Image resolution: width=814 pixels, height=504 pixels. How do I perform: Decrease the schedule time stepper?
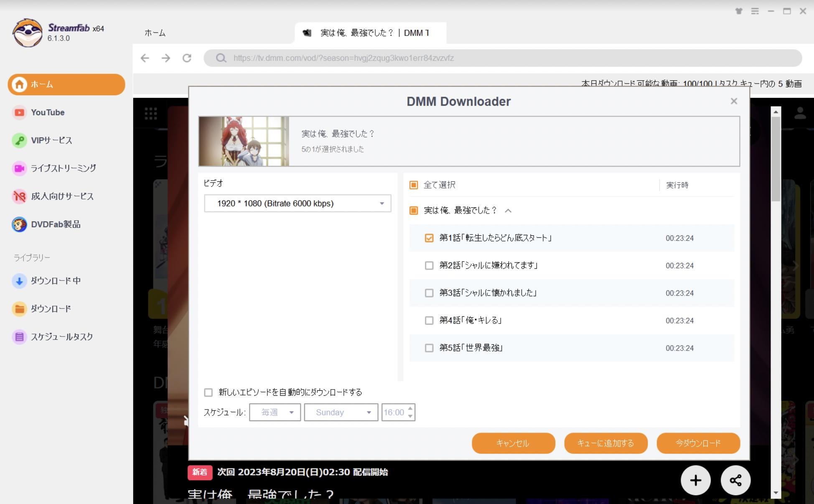[x=410, y=416]
